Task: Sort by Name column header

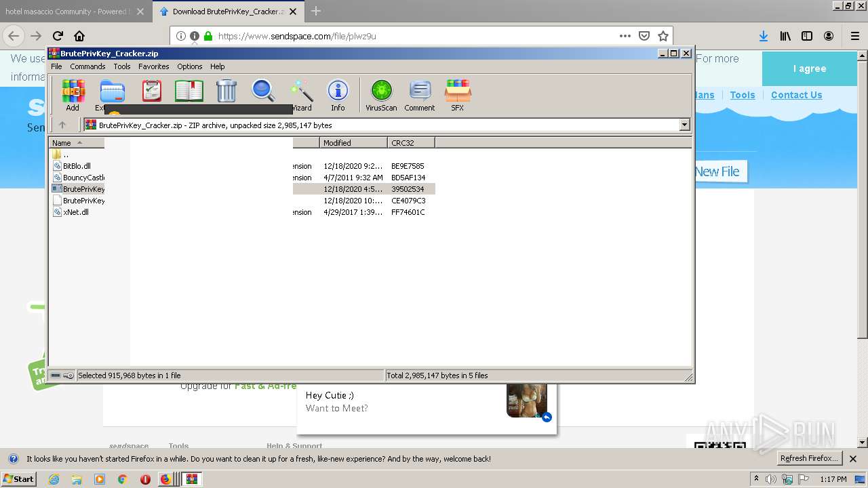Action: click(77, 143)
